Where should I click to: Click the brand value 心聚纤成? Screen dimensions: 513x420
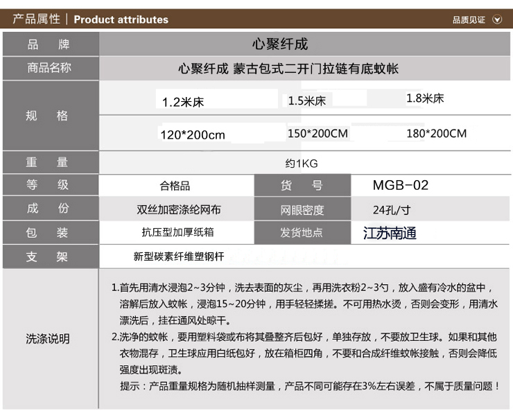[280, 44]
